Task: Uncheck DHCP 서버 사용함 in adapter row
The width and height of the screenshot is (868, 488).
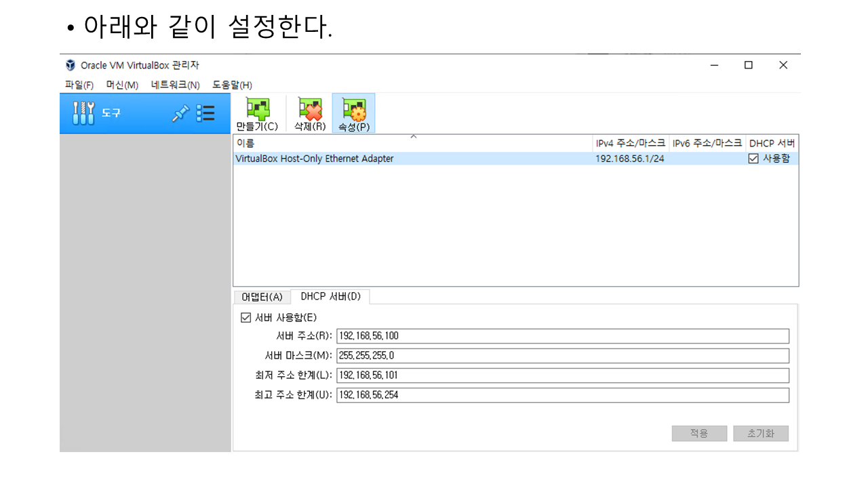Action: [753, 159]
